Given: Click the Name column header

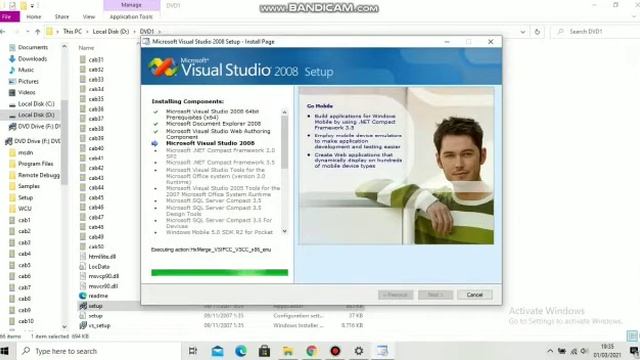Looking at the screenshot, I should (x=87, y=48).
